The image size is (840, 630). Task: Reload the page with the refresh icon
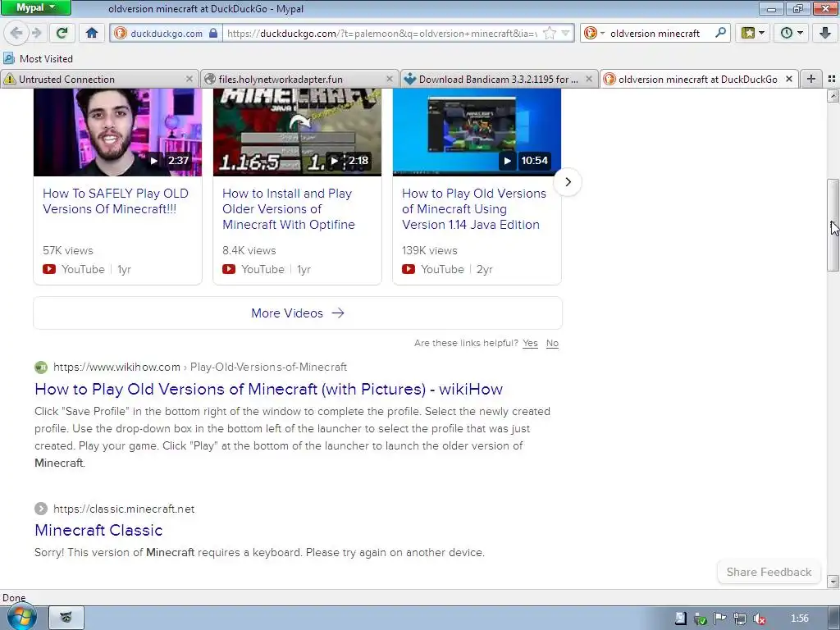[62, 33]
